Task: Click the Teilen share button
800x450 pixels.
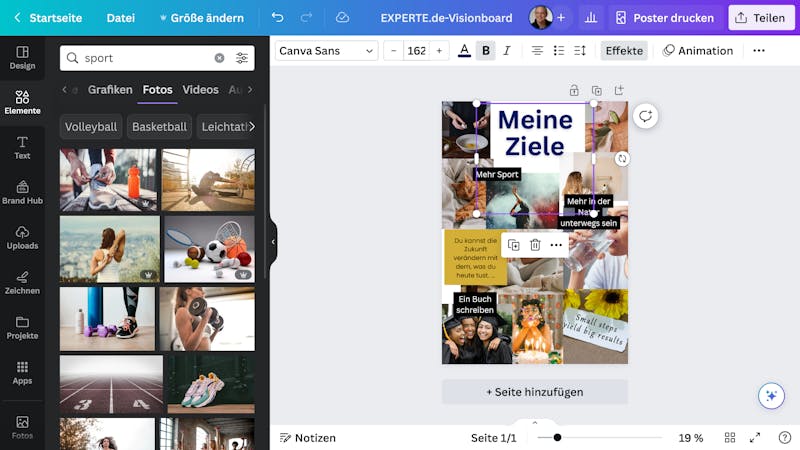Action: (x=761, y=18)
